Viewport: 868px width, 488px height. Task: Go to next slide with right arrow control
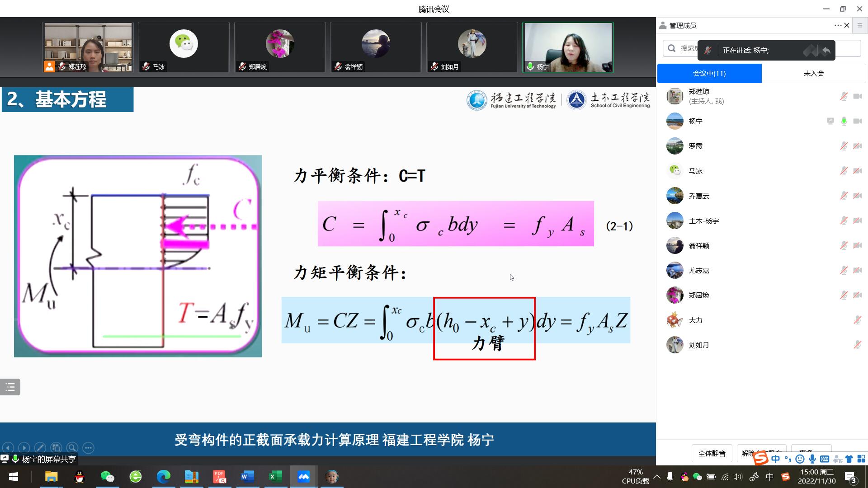pos(24,448)
